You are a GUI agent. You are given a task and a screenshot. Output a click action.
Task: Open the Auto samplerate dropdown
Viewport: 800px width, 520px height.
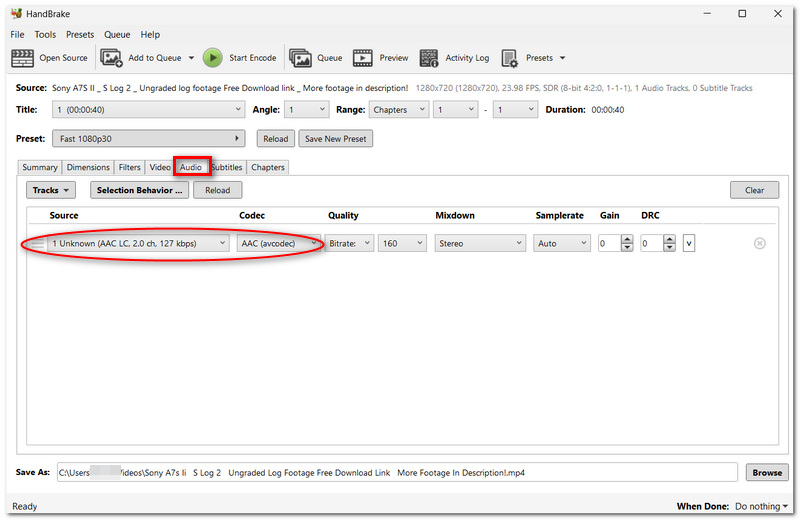tap(562, 243)
